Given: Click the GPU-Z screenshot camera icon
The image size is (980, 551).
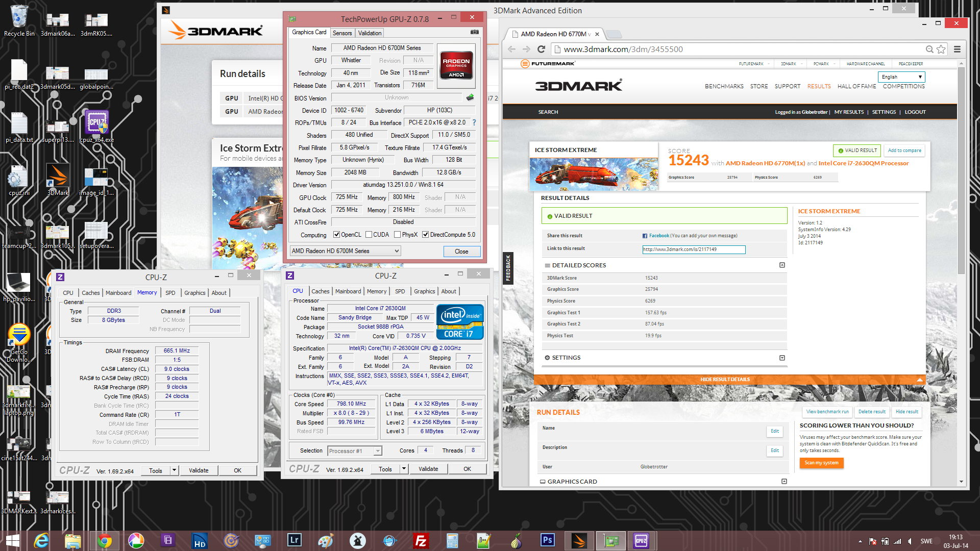Looking at the screenshot, I should (474, 32).
